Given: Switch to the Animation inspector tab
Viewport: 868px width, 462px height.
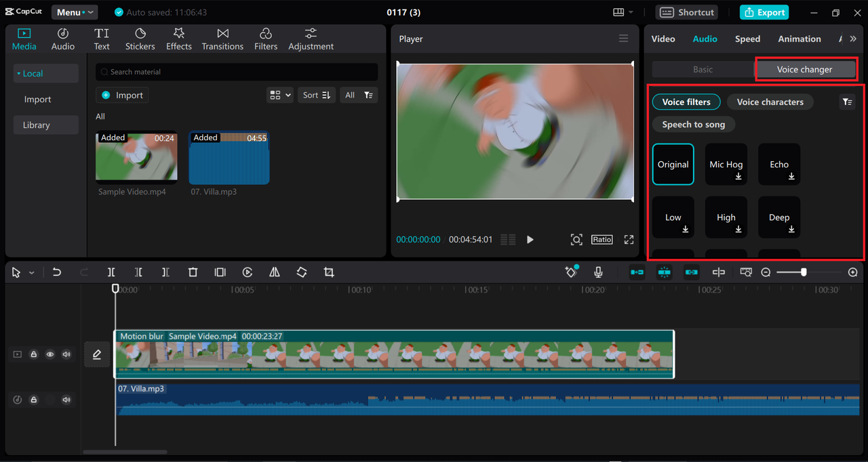Looking at the screenshot, I should click(800, 39).
